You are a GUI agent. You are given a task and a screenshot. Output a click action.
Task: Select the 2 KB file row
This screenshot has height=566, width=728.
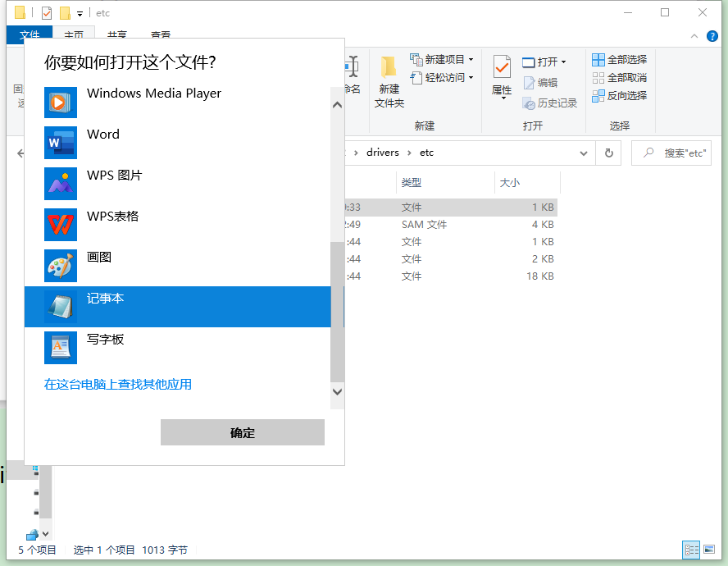(x=450, y=259)
